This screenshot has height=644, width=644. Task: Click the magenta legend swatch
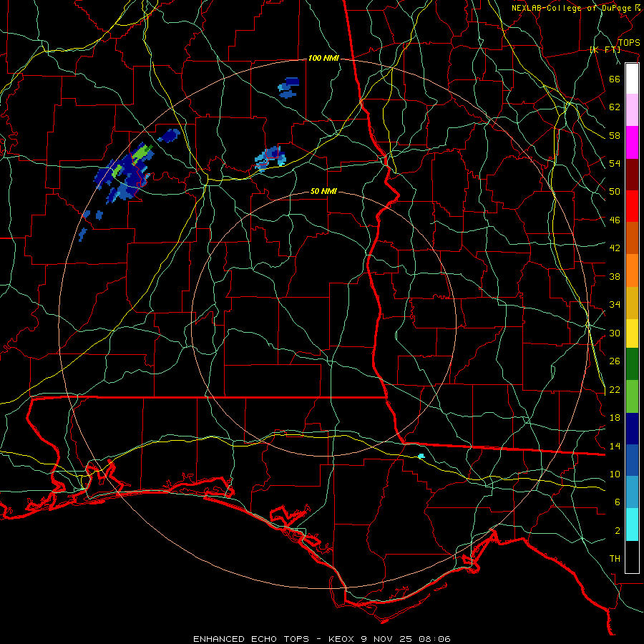click(x=632, y=142)
